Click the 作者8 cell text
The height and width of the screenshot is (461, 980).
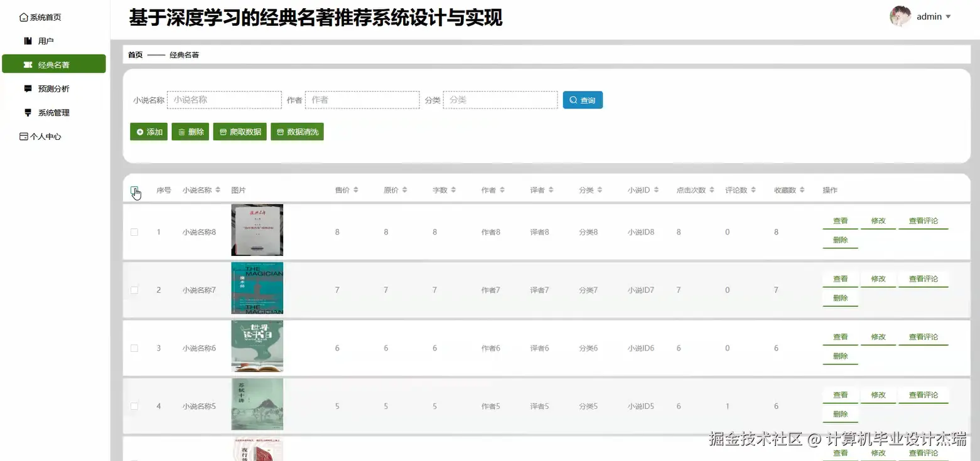[491, 232]
